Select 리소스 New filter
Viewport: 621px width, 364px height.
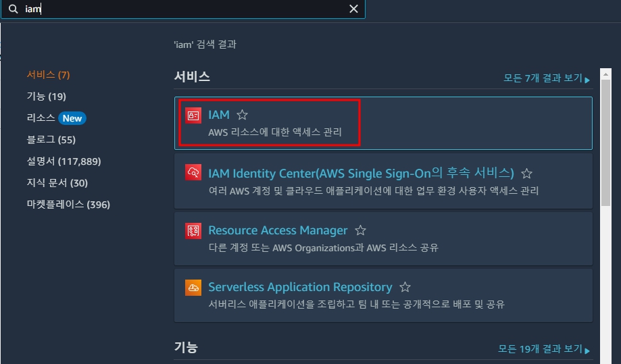click(x=56, y=118)
